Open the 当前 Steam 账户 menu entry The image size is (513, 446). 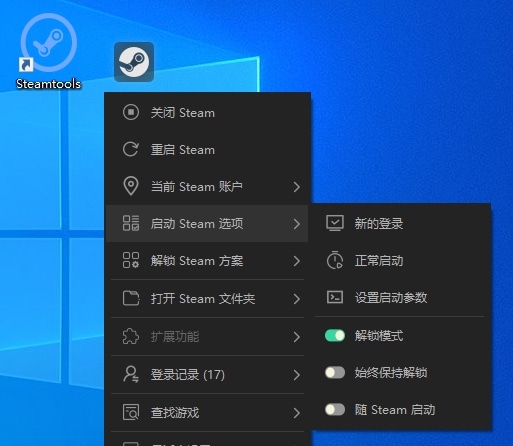tap(207, 186)
